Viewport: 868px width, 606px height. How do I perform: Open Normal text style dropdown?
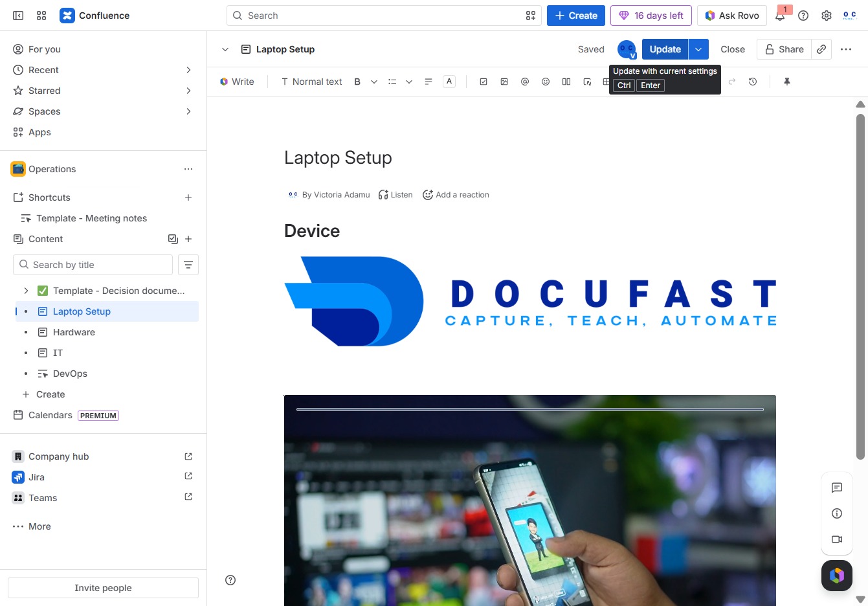[x=311, y=82]
